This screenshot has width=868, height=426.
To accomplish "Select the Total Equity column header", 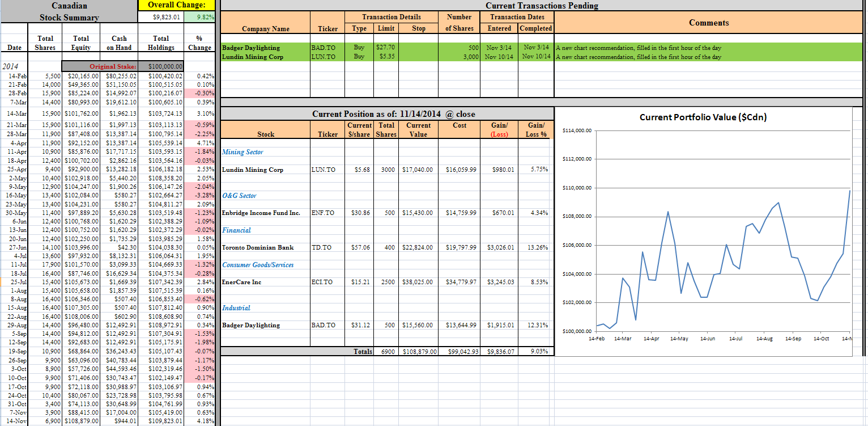I will pyautogui.click(x=81, y=43).
